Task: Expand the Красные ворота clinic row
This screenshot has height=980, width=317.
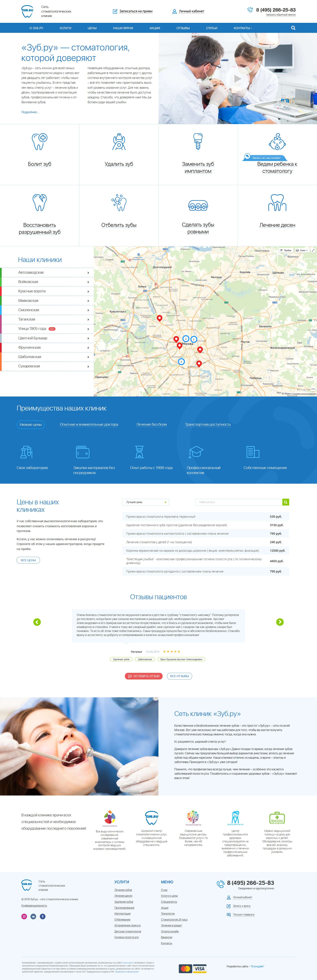Action: click(x=47, y=291)
